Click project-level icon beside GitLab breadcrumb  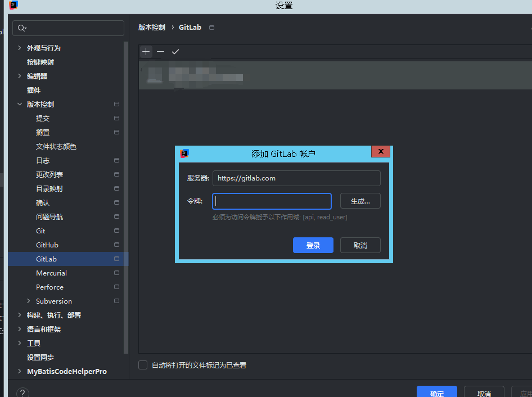(x=211, y=28)
